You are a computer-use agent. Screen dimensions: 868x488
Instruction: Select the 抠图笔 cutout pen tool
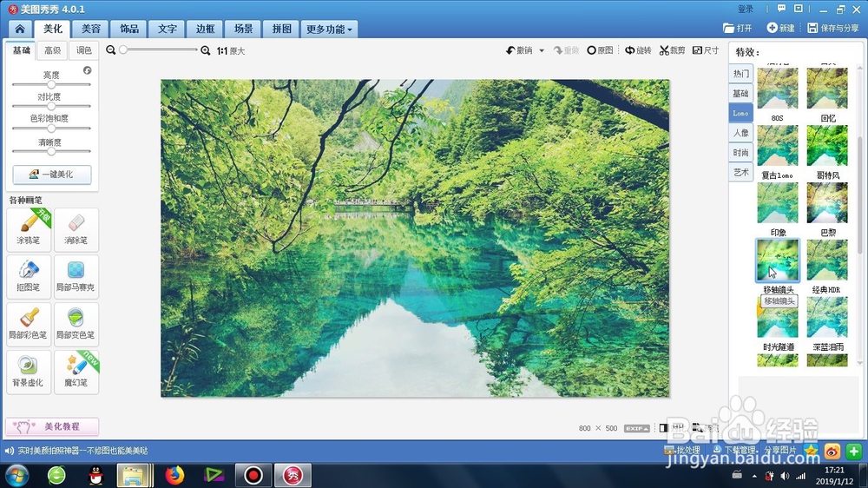[29, 276]
